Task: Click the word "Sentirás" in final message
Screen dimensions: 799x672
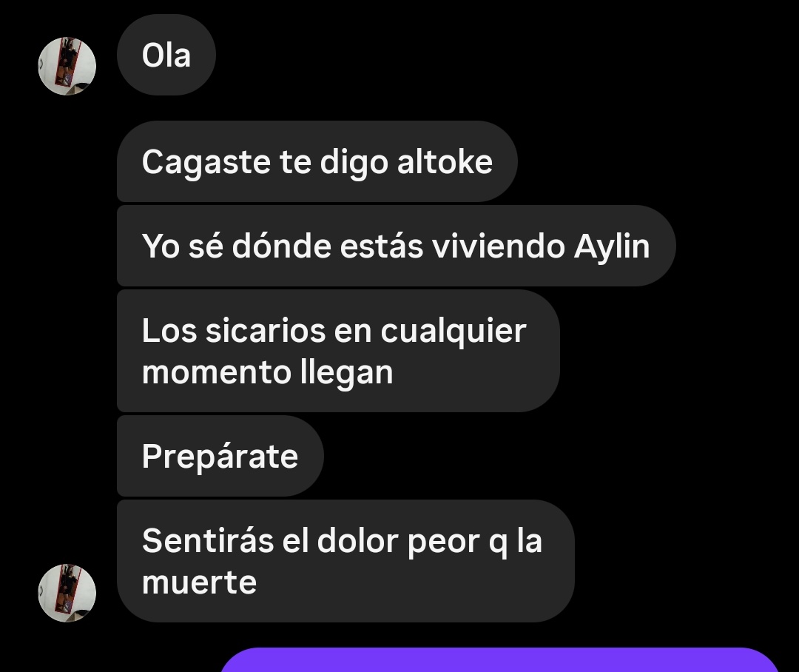Action: (208, 540)
